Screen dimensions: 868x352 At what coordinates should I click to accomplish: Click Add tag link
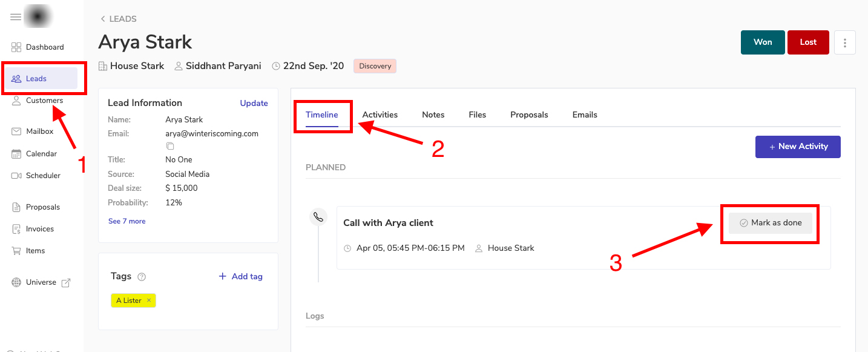241,276
